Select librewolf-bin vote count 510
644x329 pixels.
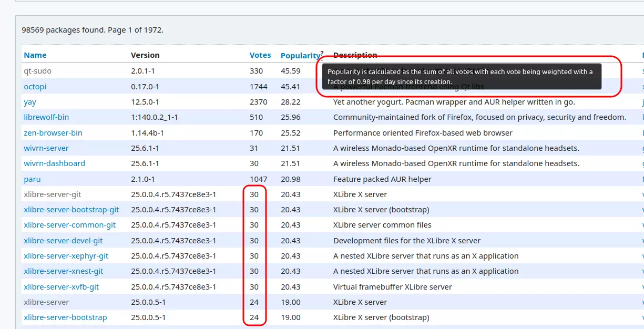click(x=257, y=117)
